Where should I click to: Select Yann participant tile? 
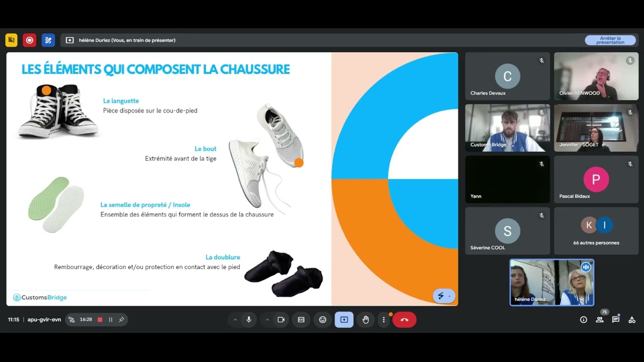click(508, 179)
